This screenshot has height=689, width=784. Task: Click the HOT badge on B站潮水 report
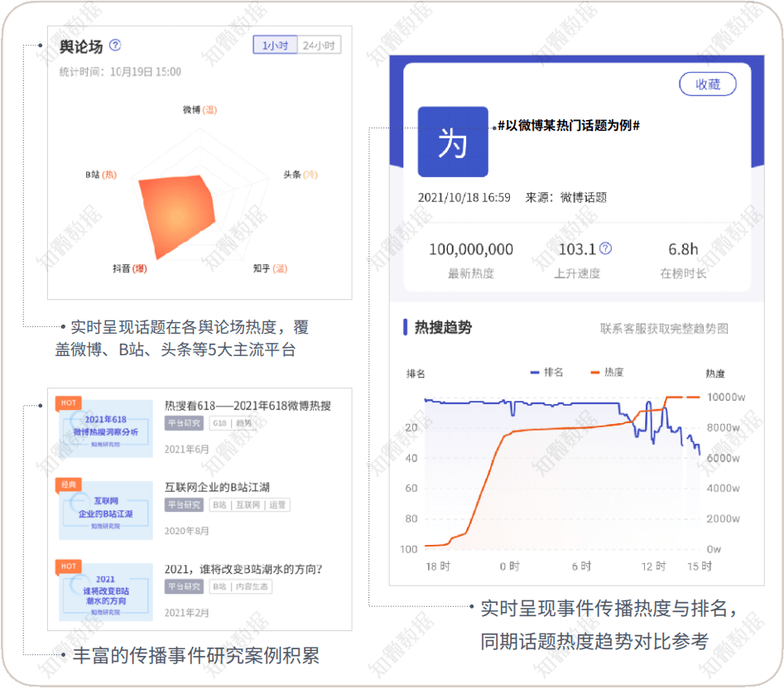point(69,565)
